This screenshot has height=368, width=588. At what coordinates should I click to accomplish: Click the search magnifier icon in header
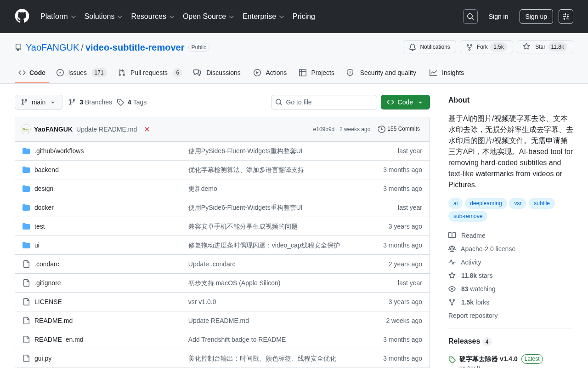pos(470,17)
